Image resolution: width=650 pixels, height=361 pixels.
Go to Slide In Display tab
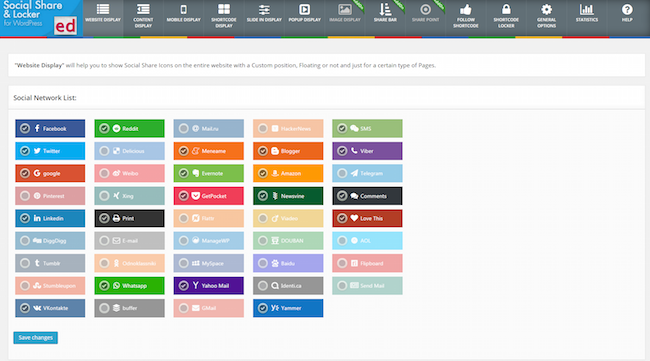pos(264,18)
